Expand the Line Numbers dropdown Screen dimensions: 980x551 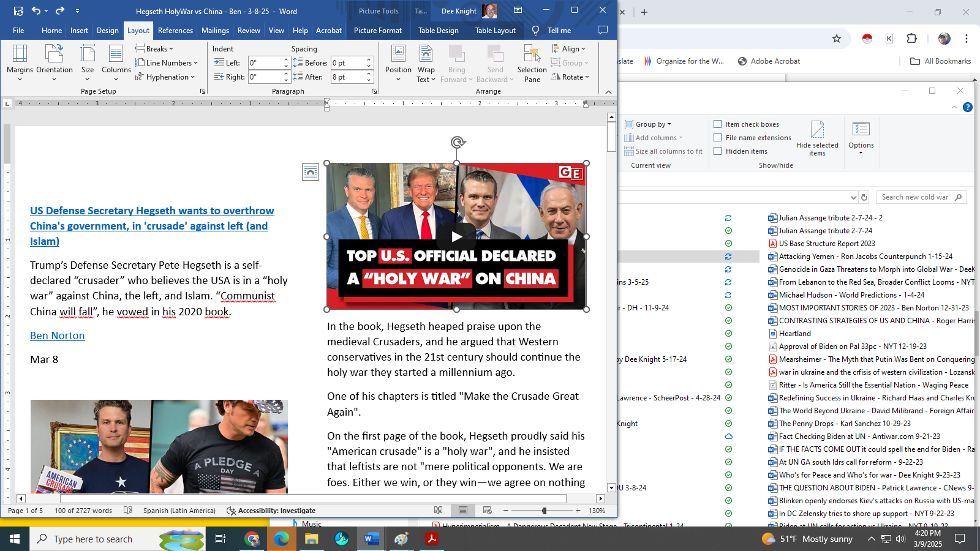[x=166, y=62]
